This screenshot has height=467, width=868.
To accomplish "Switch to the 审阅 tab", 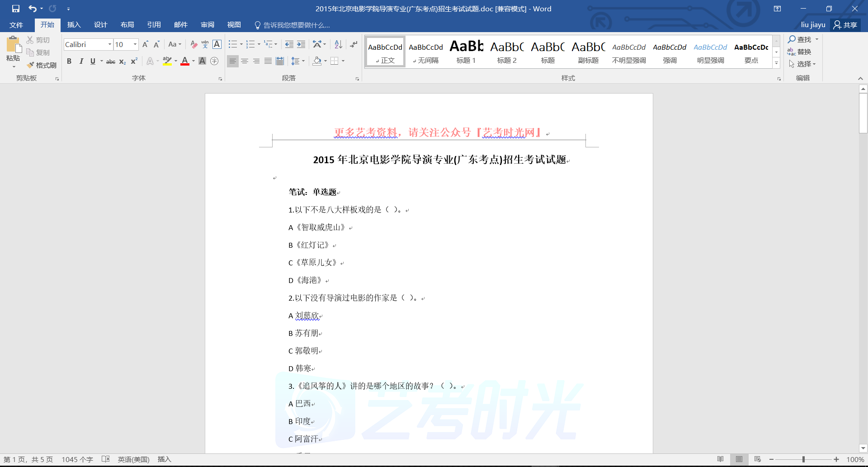I will (208, 25).
